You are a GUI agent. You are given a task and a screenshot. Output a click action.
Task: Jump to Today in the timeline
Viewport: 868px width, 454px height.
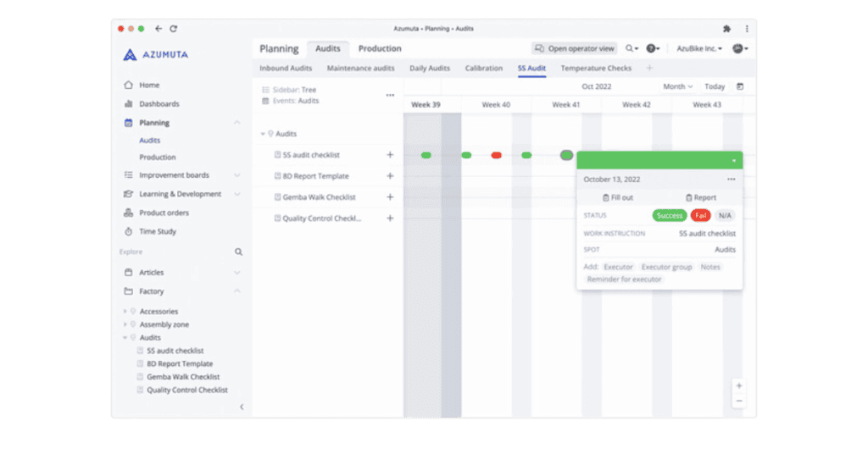715,86
